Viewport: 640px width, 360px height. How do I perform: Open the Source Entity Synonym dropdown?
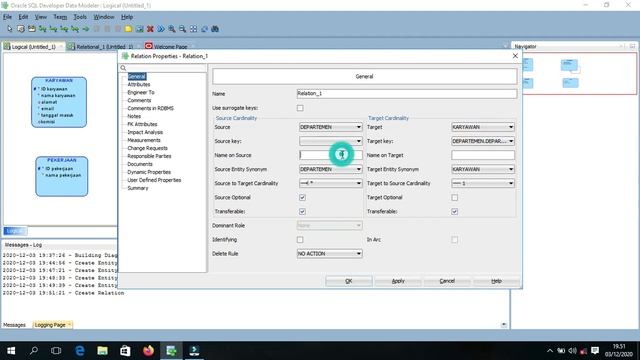pos(331,169)
